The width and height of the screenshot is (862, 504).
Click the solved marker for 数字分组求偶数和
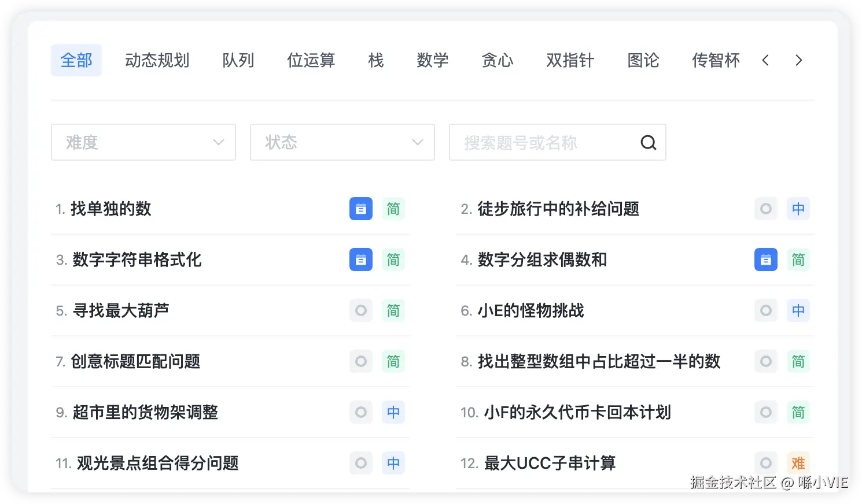765,260
